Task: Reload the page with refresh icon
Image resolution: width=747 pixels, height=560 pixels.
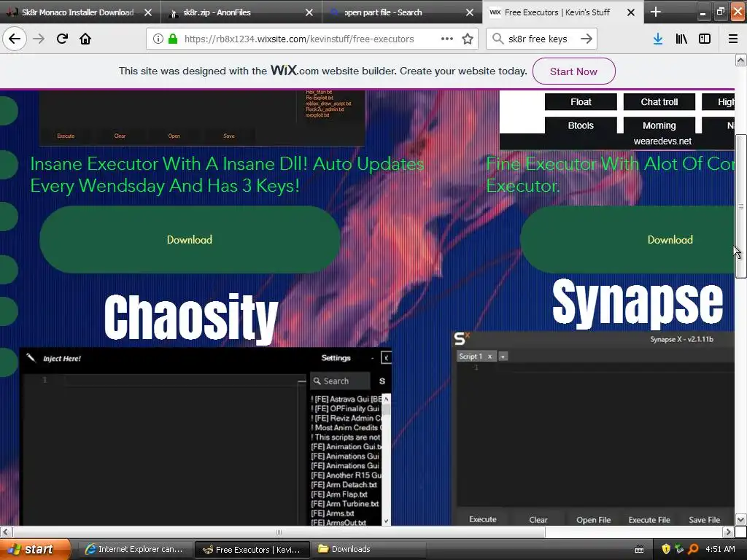Action: [x=62, y=39]
